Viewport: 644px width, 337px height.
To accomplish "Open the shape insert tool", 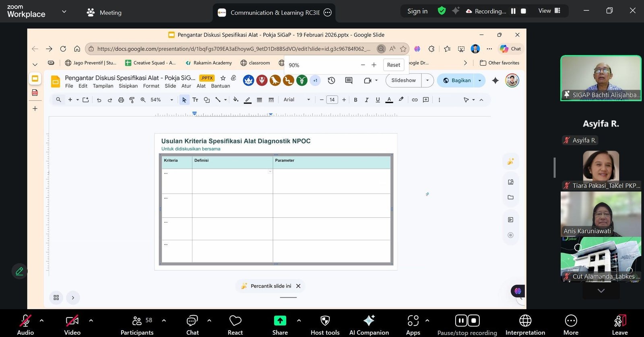I will pos(206,100).
